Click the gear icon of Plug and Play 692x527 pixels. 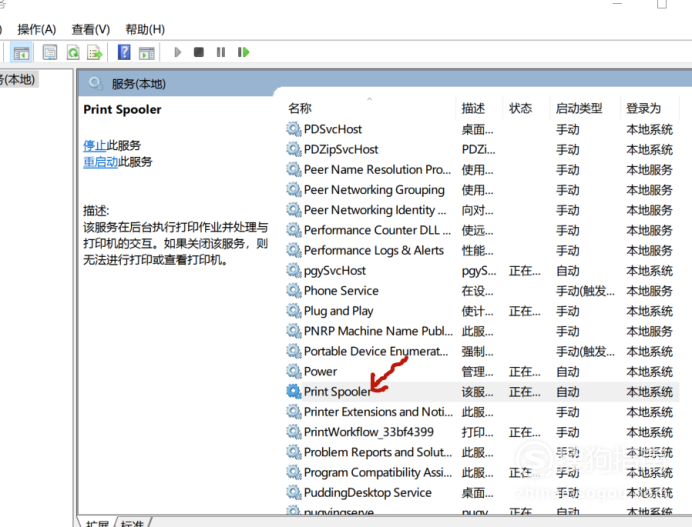(x=293, y=311)
